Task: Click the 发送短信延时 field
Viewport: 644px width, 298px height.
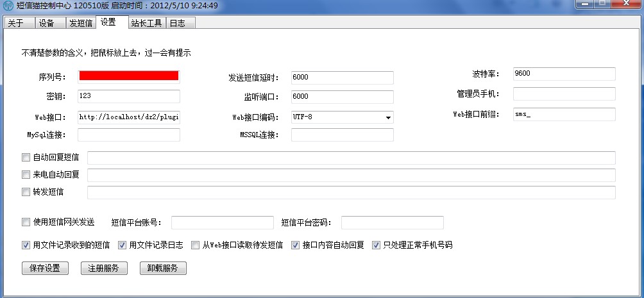Action: (x=342, y=78)
